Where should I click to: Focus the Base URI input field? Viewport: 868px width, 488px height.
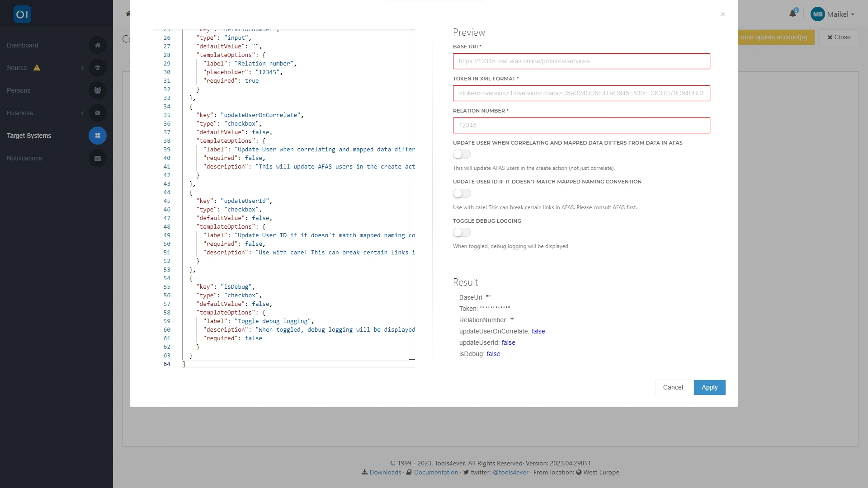tap(581, 61)
